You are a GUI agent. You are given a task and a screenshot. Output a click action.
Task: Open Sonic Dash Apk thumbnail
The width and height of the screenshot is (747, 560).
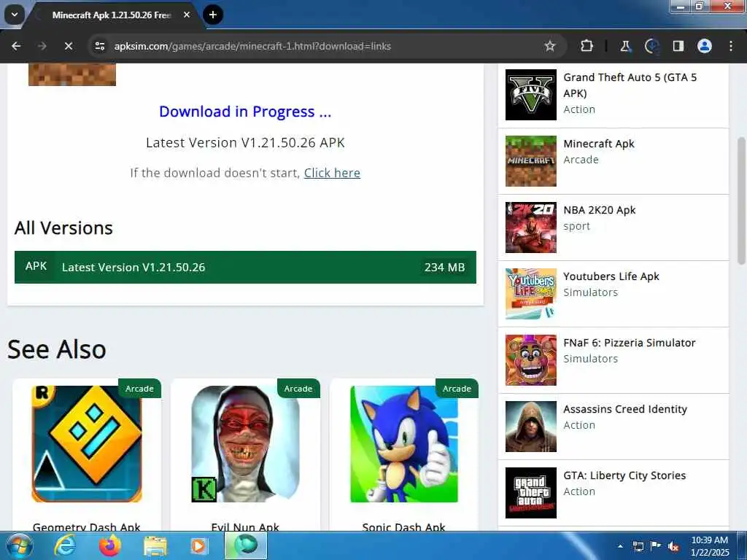pos(404,444)
